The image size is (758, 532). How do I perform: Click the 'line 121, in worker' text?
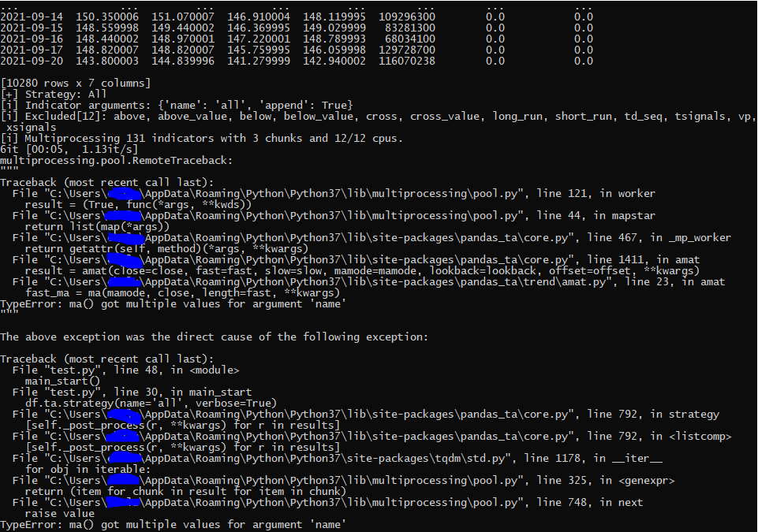(596, 194)
